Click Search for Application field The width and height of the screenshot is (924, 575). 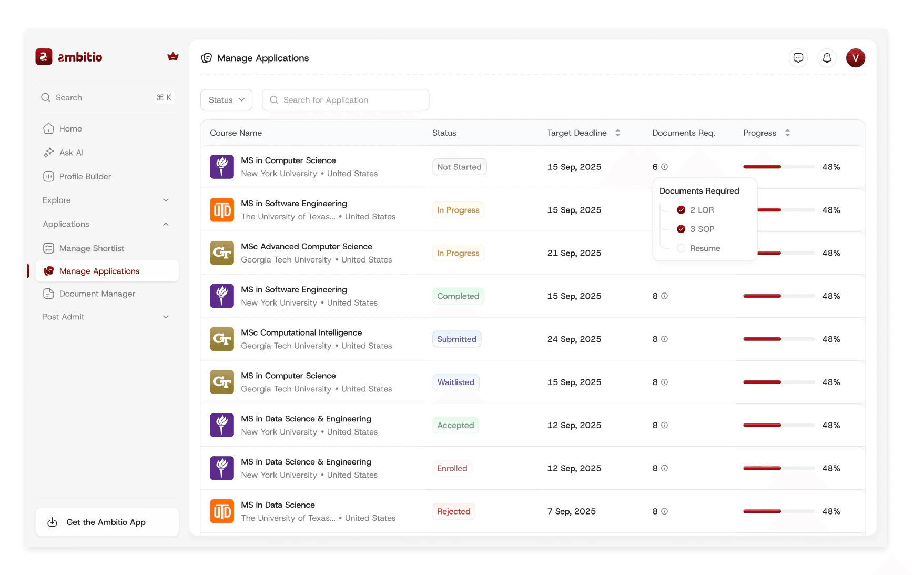click(x=346, y=100)
